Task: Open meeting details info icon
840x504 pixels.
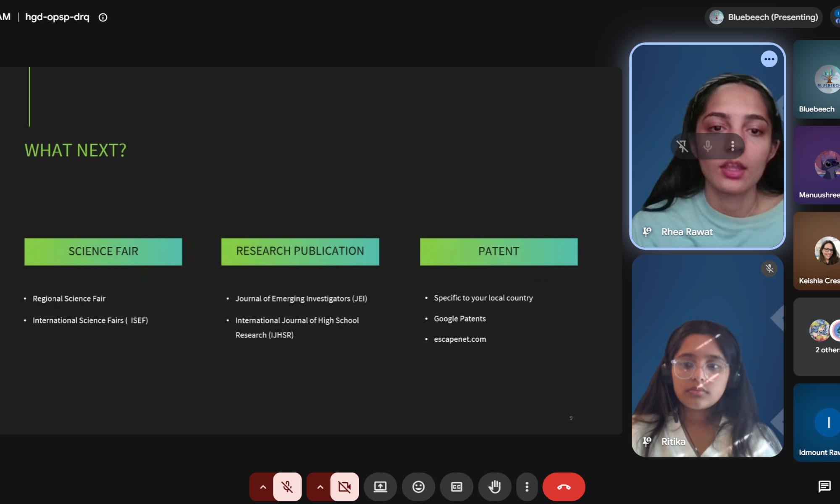Action: (x=103, y=17)
